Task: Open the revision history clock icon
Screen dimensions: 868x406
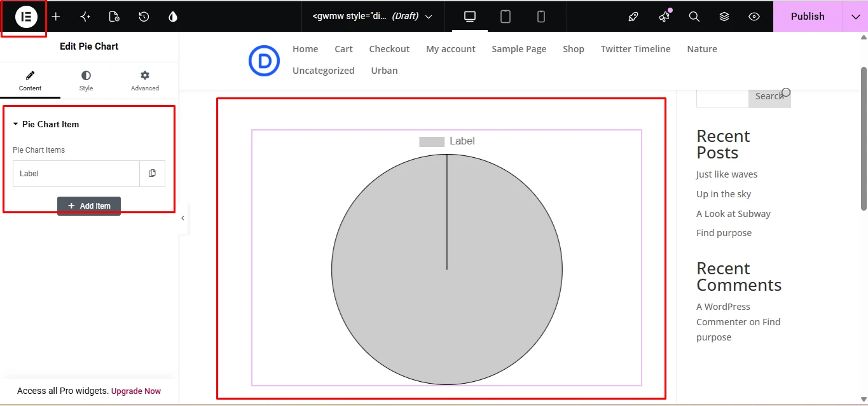Action: [x=144, y=17]
